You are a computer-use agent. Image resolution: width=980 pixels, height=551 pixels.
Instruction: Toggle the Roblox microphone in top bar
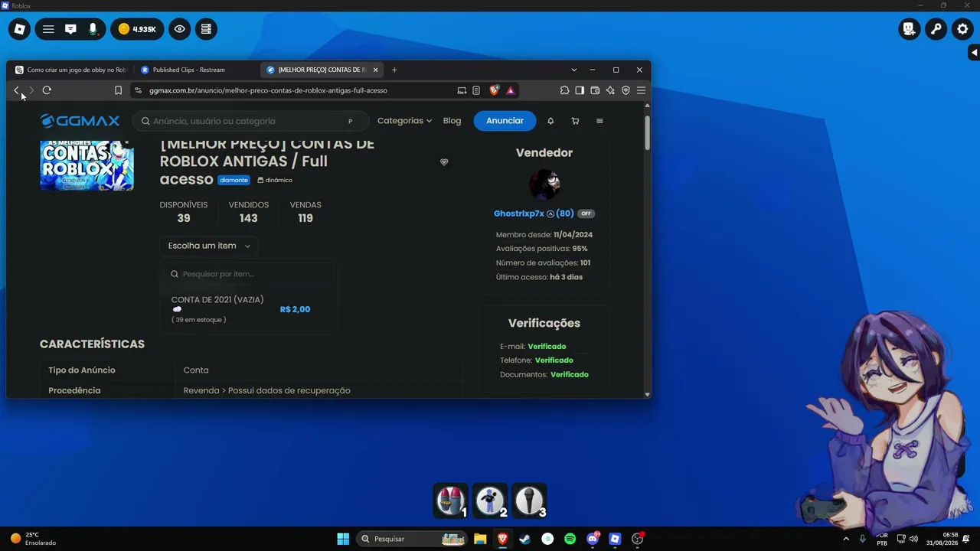(x=93, y=29)
